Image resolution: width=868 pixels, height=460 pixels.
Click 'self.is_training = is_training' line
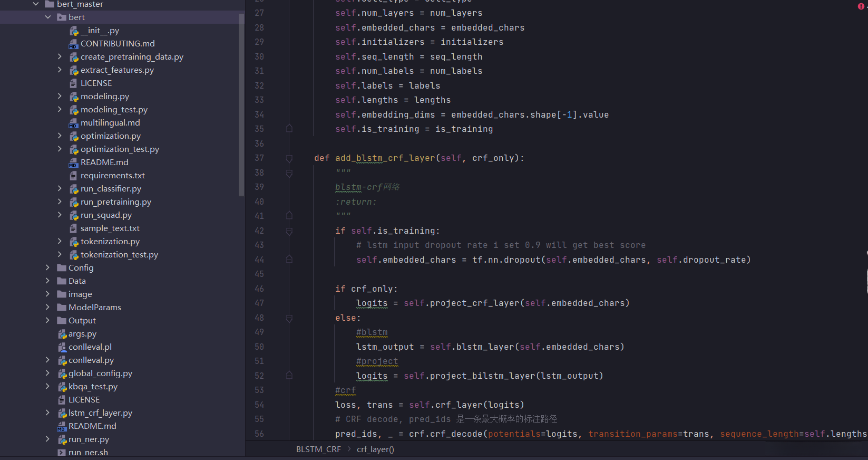[414, 129]
